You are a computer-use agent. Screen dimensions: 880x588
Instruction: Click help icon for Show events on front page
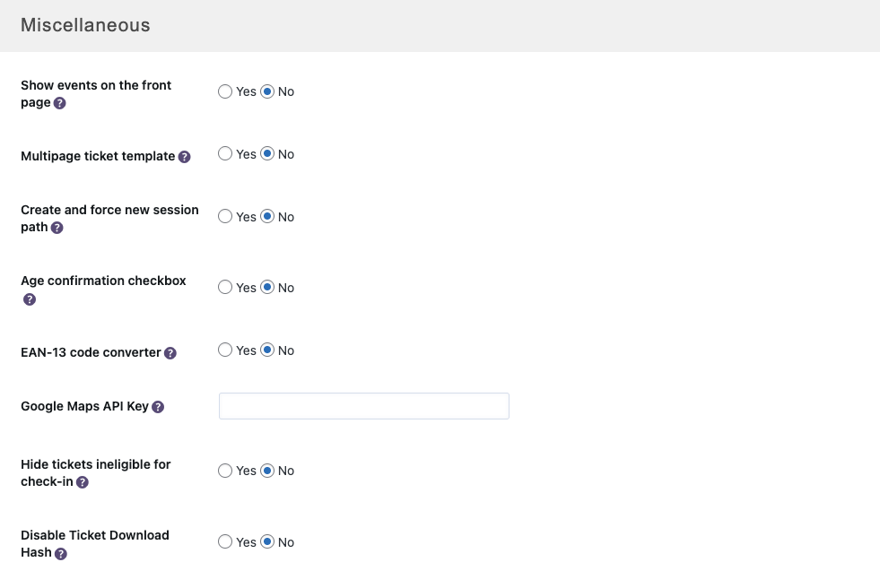[x=59, y=103]
